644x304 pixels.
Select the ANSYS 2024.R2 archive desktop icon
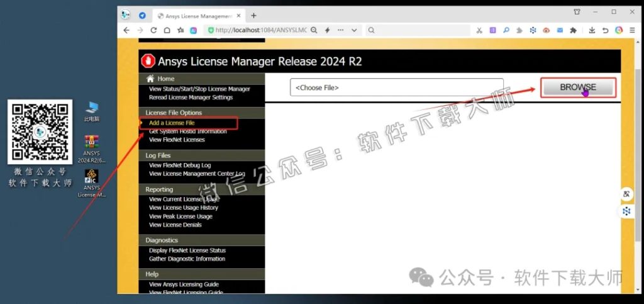(x=92, y=150)
